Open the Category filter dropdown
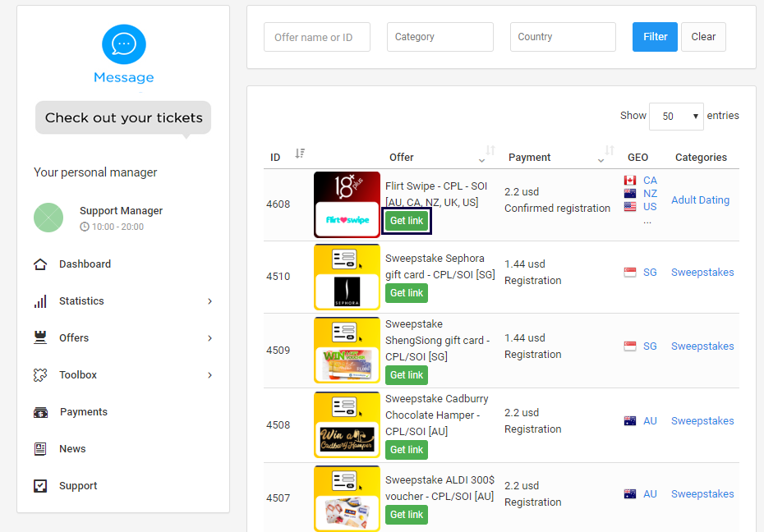Image resolution: width=764 pixels, height=532 pixels. coord(440,37)
